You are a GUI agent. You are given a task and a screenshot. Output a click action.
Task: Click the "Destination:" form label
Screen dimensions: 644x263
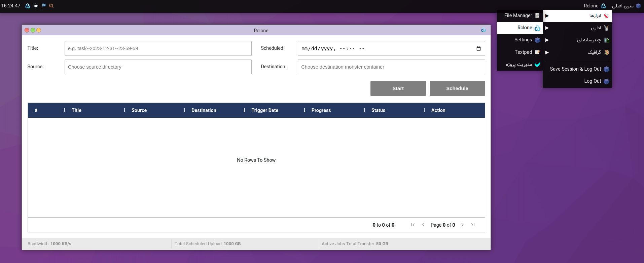(274, 67)
